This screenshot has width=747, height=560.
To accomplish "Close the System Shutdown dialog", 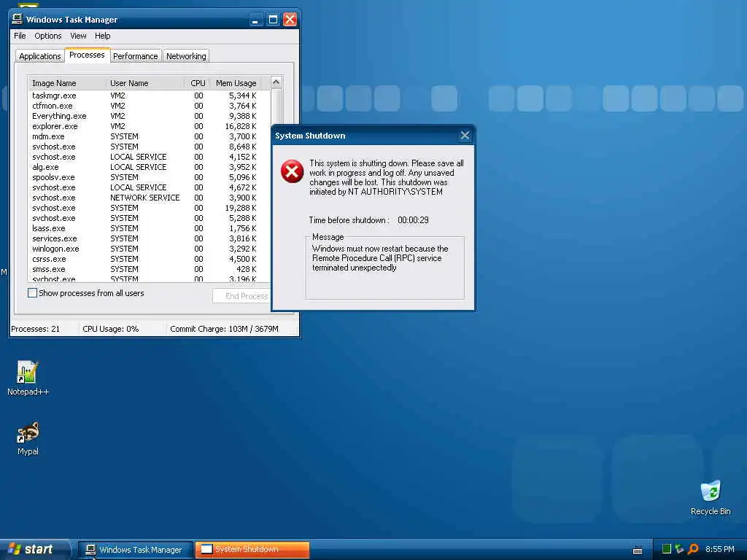I will pyautogui.click(x=465, y=136).
